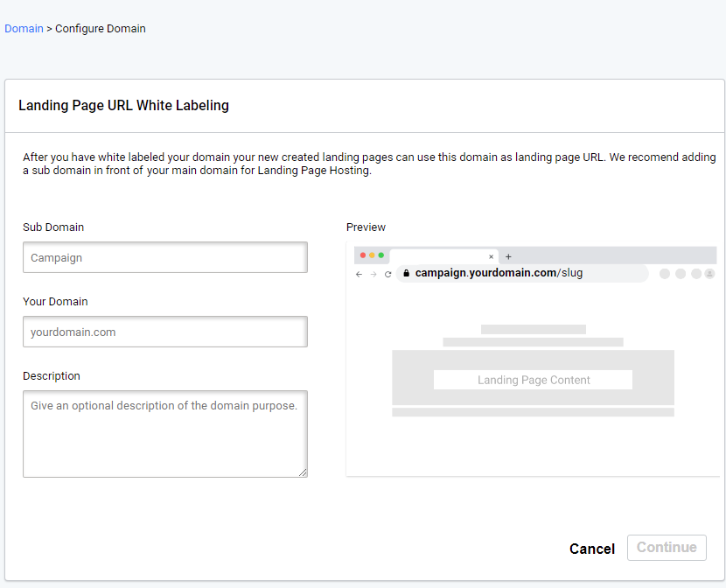Click the reload icon in the browser preview
The width and height of the screenshot is (726, 588).
[388, 274]
